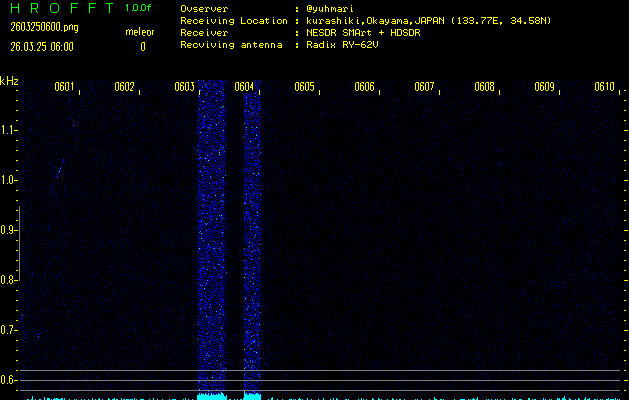629x400 pixels.
Task: Click the 0.9 kHz axis tick label
Action: coord(7,230)
